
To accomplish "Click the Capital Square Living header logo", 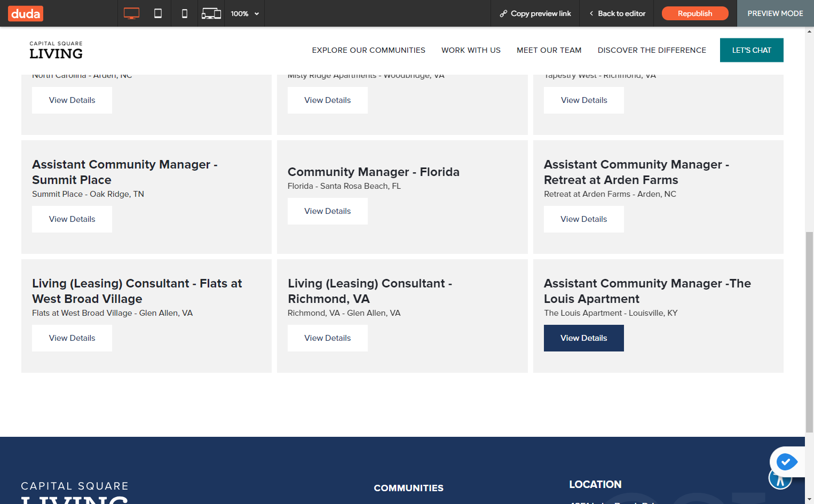I will click(56, 50).
